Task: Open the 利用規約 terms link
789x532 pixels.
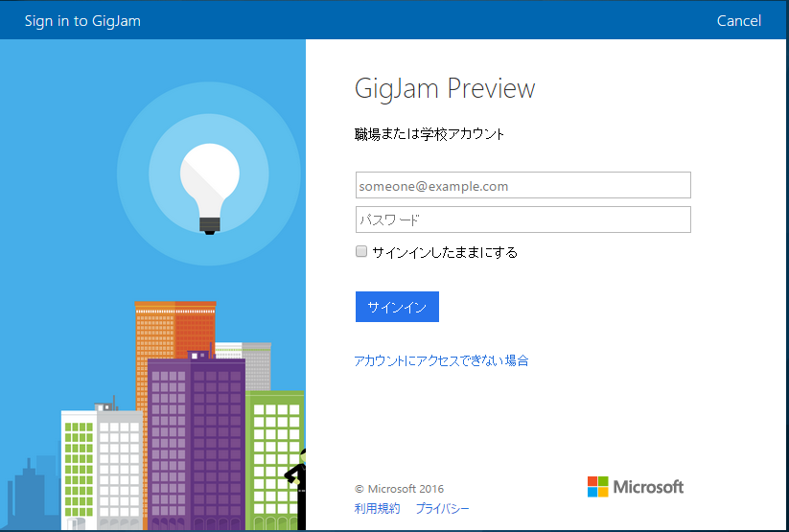Action: coord(377,508)
